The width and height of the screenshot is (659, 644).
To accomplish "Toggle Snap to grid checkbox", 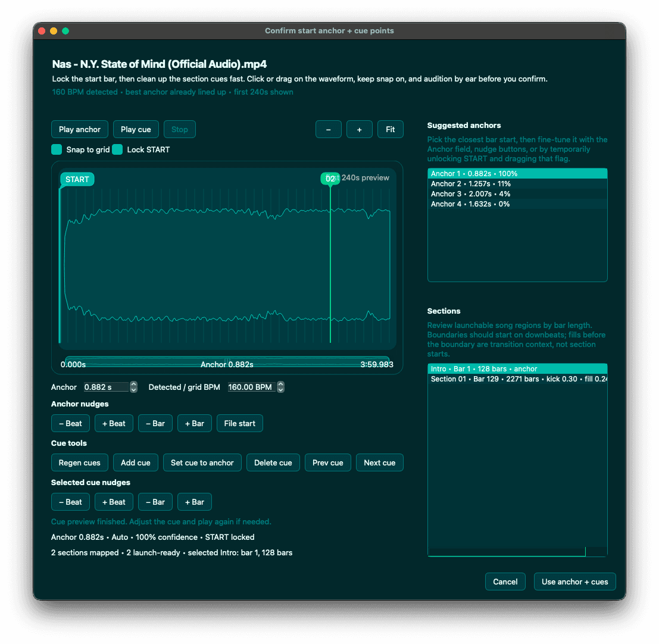I will tap(57, 149).
